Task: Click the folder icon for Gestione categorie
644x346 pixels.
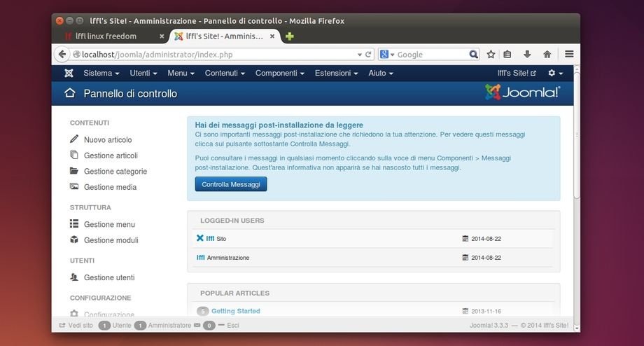Action: pyautogui.click(x=74, y=170)
